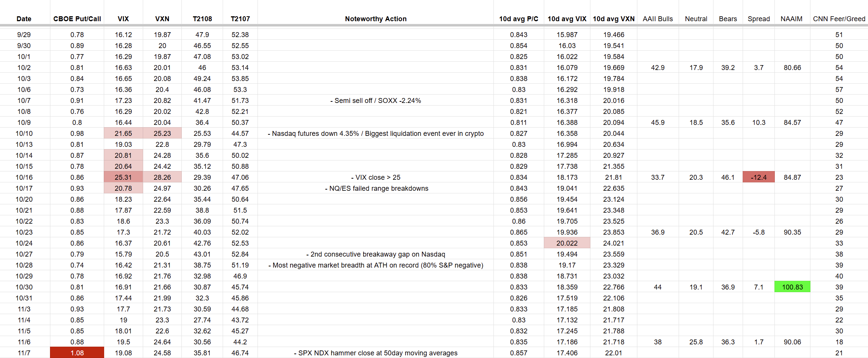Click the NAAIM column header
The height and width of the screenshot is (358, 868).
792,19
